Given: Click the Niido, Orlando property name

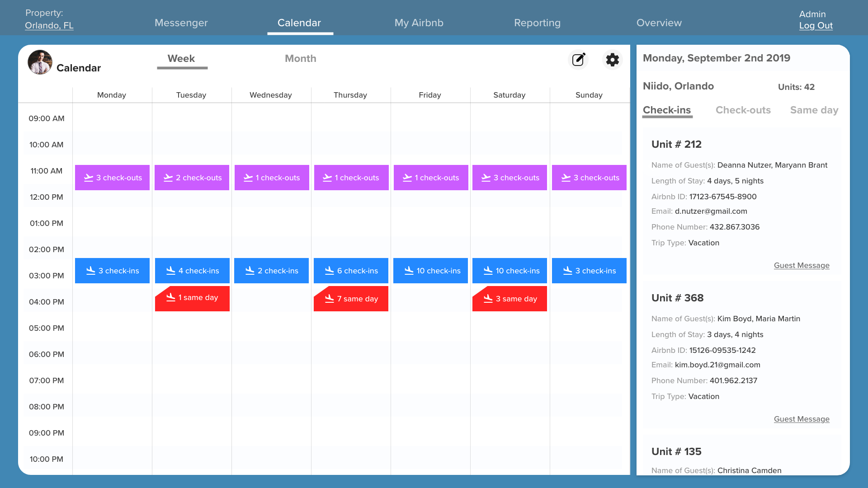Looking at the screenshot, I should [678, 86].
